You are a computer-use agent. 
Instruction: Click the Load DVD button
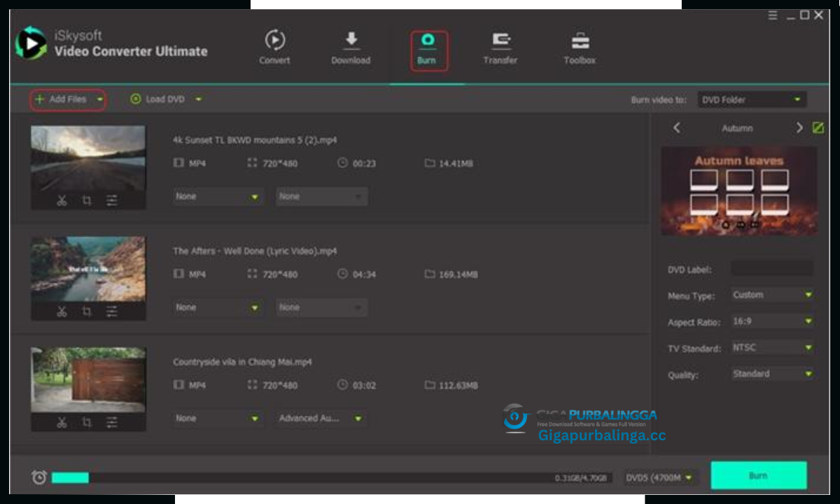[x=158, y=99]
